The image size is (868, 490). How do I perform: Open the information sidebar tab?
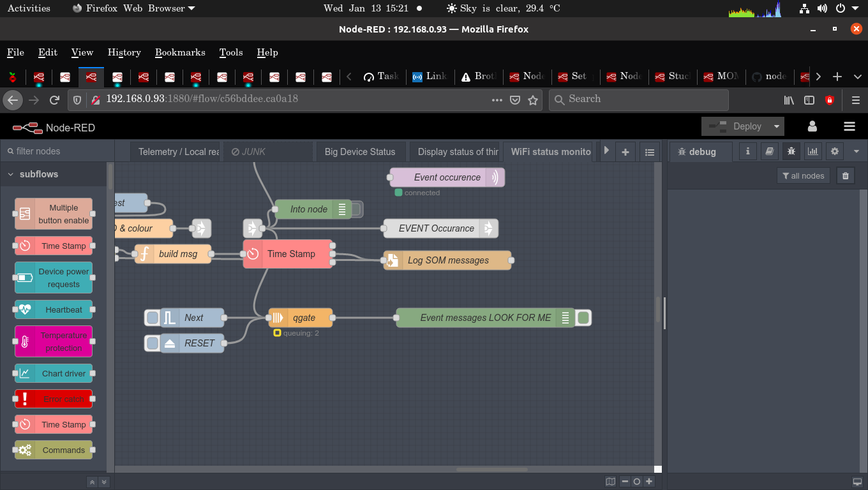[x=747, y=151]
